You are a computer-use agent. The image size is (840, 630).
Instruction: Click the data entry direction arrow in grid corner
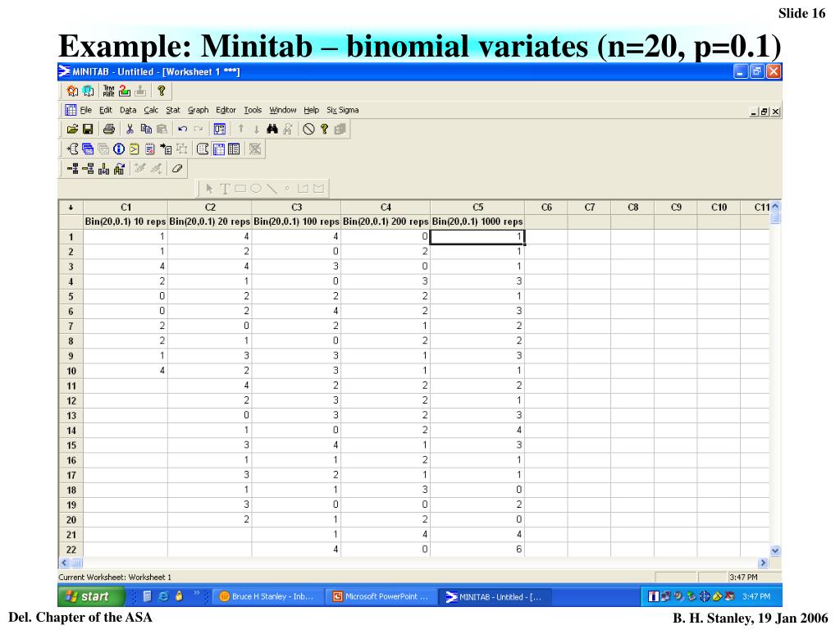point(71,208)
